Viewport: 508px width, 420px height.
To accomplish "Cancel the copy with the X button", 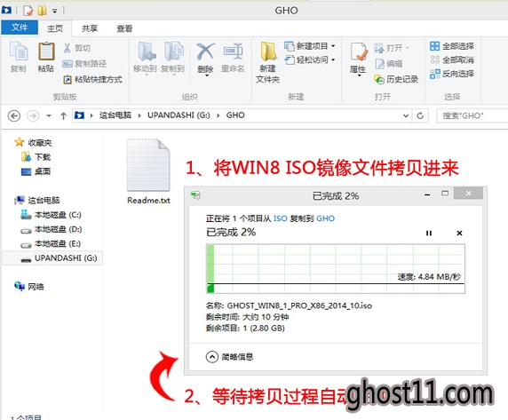I will [x=459, y=234].
